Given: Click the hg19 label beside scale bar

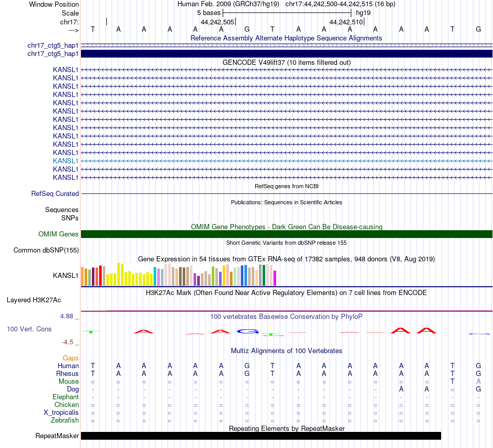Looking at the screenshot, I should [363, 13].
